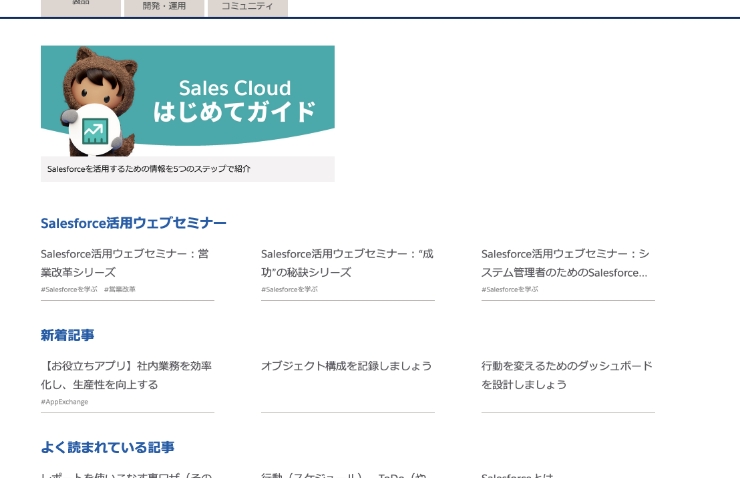Open the システム管理者のための web seminar article
This screenshot has height=478, width=740.
tap(565, 263)
